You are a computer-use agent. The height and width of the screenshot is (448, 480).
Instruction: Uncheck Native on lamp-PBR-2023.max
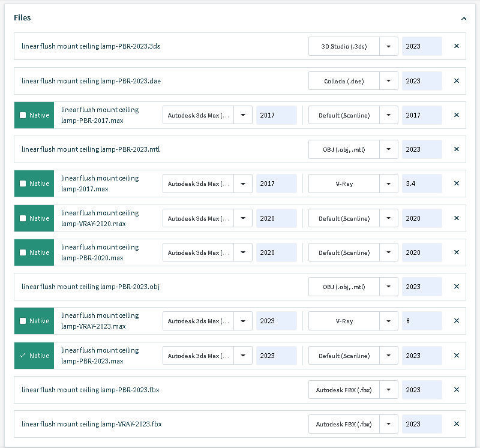tap(23, 356)
